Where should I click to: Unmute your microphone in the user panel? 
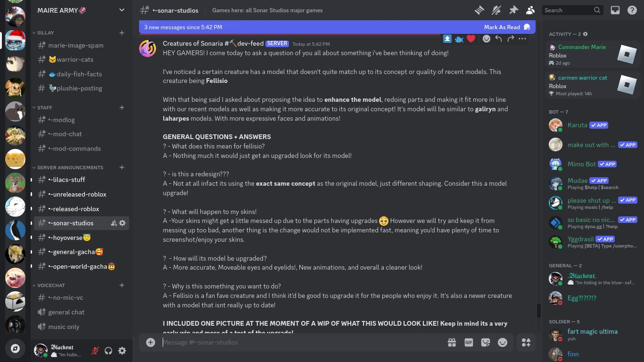click(95, 351)
